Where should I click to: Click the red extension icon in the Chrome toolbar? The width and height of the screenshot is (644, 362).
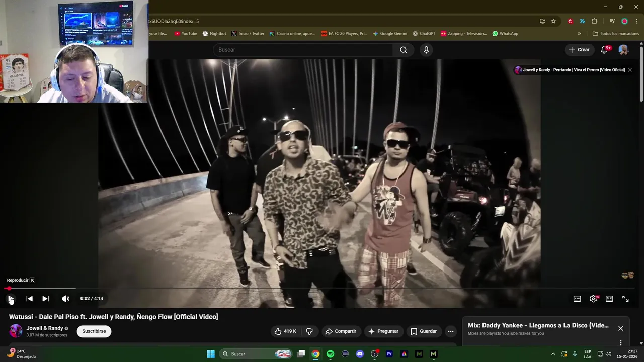tap(570, 21)
